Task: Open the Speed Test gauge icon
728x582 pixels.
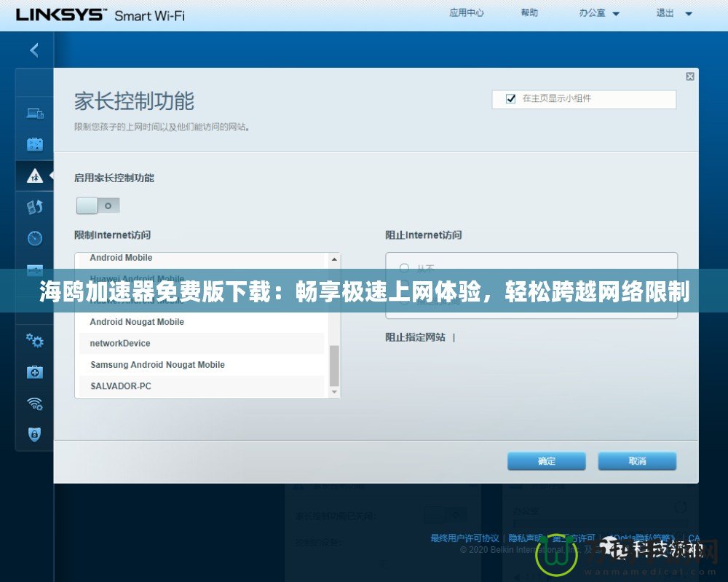Action: [x=35, y=238]
